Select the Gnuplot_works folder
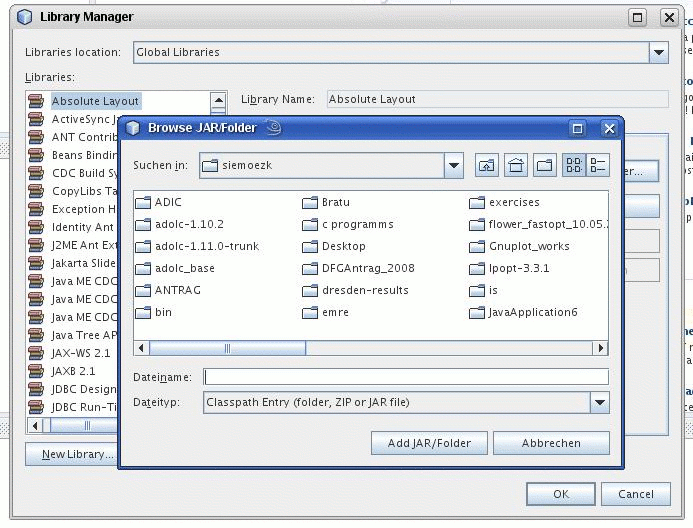 pyautogui.click(x=519, y=247)
